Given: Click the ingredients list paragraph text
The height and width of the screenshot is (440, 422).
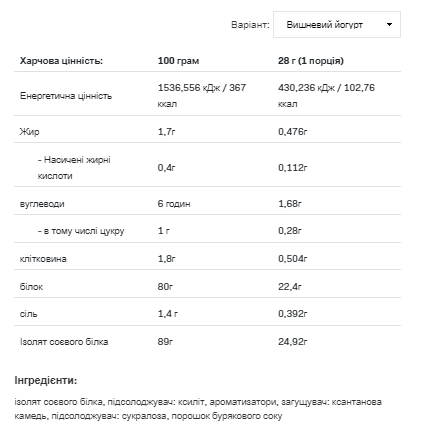Looking at the screenshot, I should point(198,409).
